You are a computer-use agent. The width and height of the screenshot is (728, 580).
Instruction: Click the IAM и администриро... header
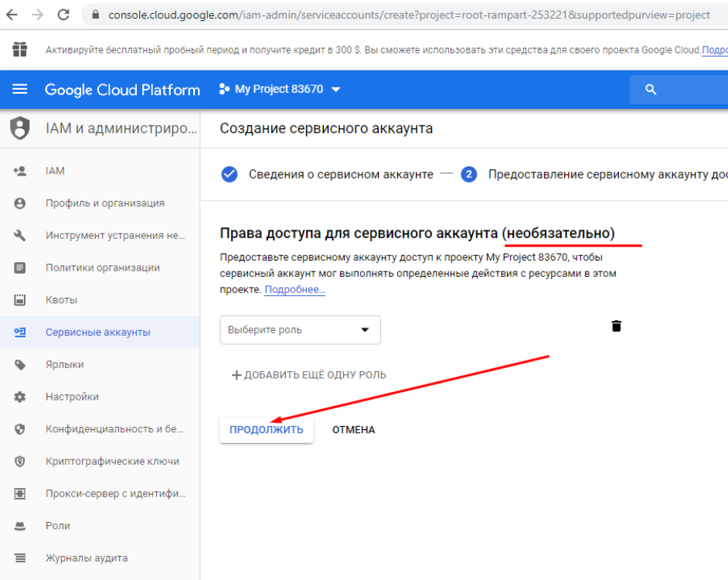pos(121,128)
